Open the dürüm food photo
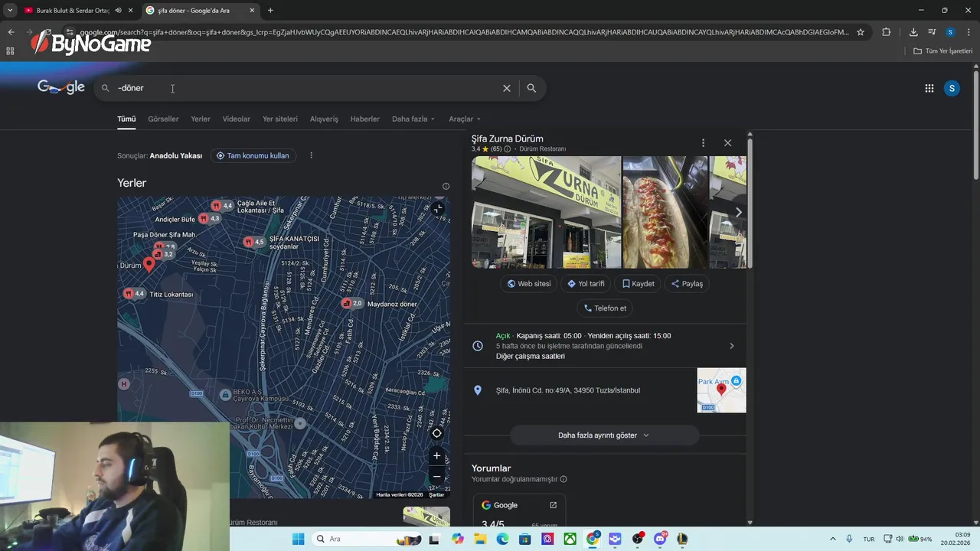Viewport: 980px width, 551px height. (665, 212)
